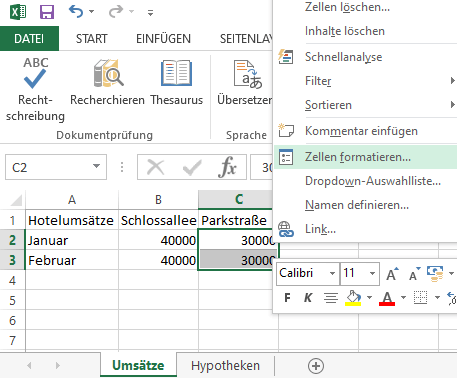Open the Insert Function fx dialog

click(227, 167)
